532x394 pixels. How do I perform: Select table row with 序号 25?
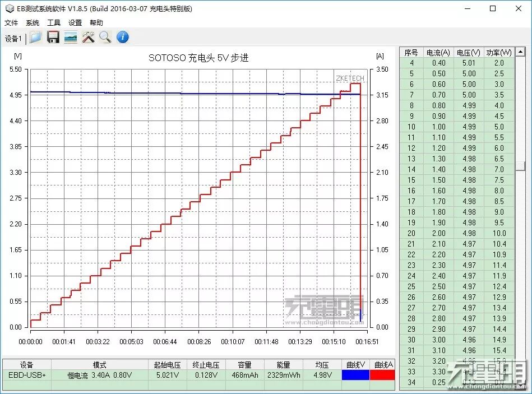coord(457,286)
